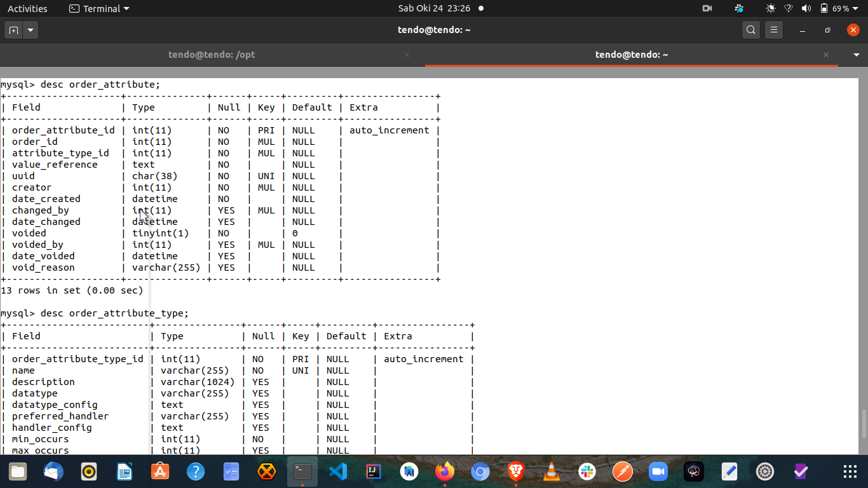
Task: Click 'datatype_config' field name
Action: point(55,405)
